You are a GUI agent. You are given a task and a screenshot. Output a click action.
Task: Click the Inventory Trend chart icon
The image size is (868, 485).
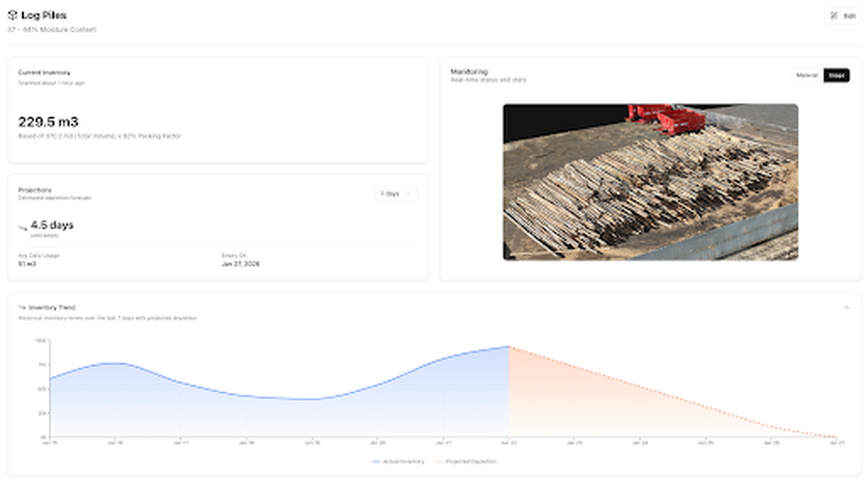(x=22, y=308)
